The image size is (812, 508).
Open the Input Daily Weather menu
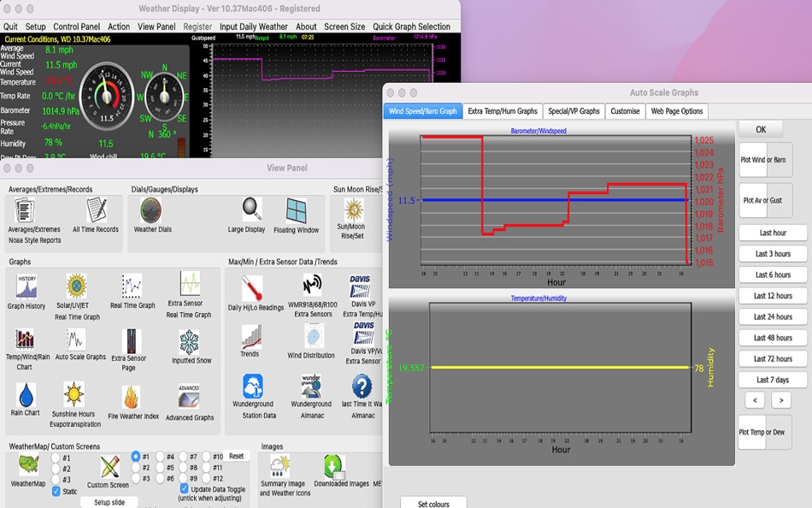253,27
